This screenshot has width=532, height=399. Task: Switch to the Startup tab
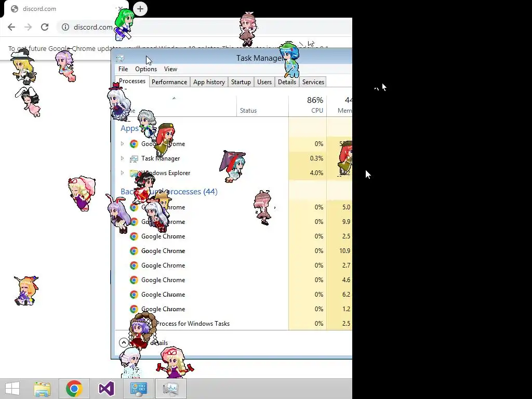pos(241,82)
